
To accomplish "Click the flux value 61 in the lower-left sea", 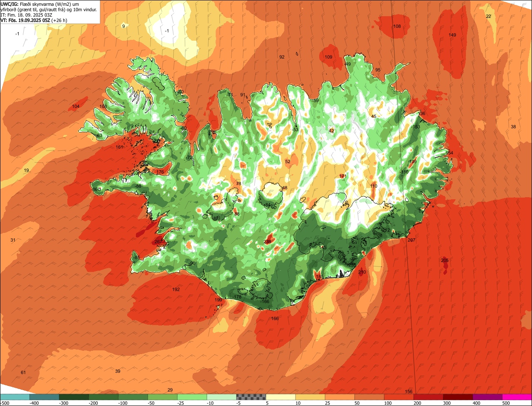I will point(23,372).
